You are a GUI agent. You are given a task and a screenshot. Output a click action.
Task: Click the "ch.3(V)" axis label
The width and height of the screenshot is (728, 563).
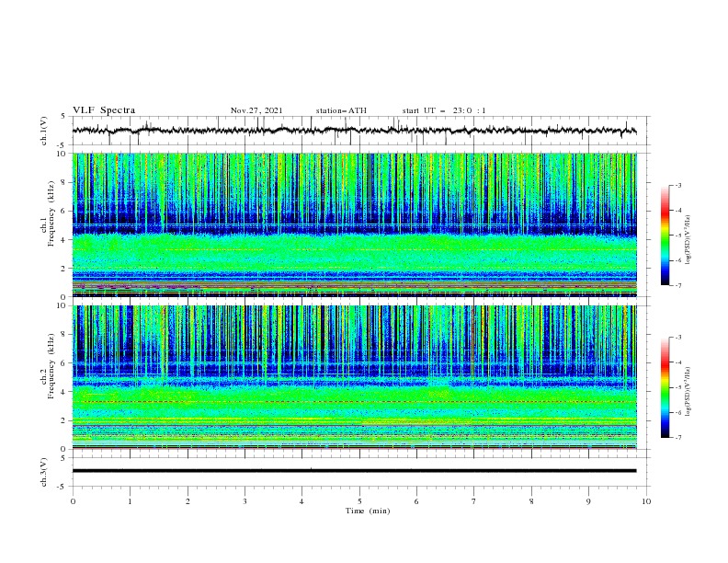coord(44,472)
